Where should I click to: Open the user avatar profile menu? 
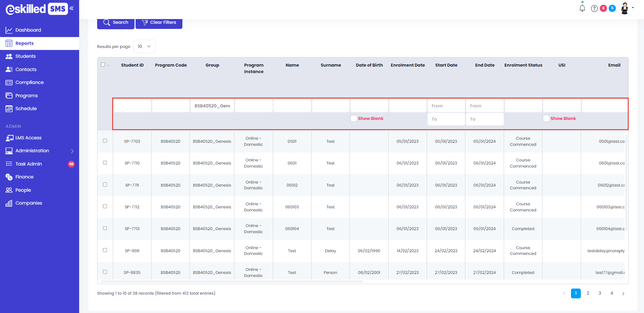pyautogui.click(x=625, y=8)
